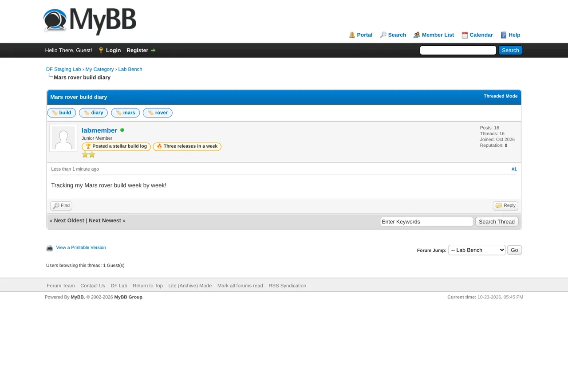Click the magnifier icon beside Search
This screenshot has width=568, height=392.
coord(383,35)
